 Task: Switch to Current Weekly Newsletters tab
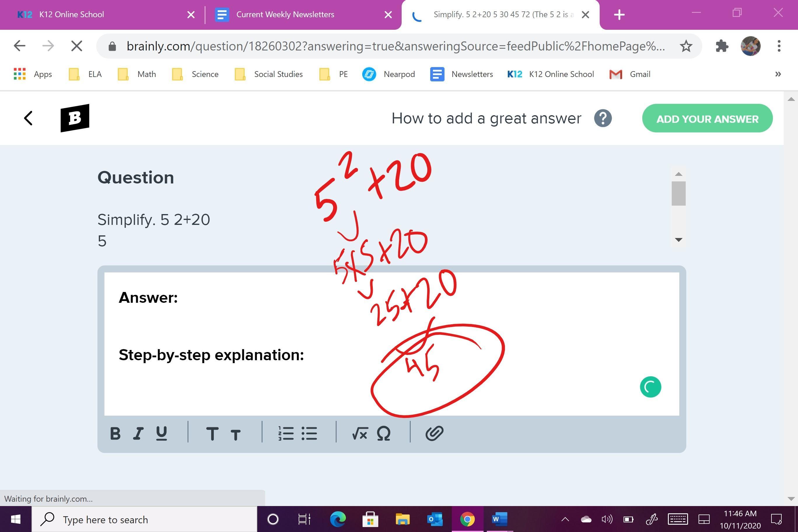click(x=285, y=15)
